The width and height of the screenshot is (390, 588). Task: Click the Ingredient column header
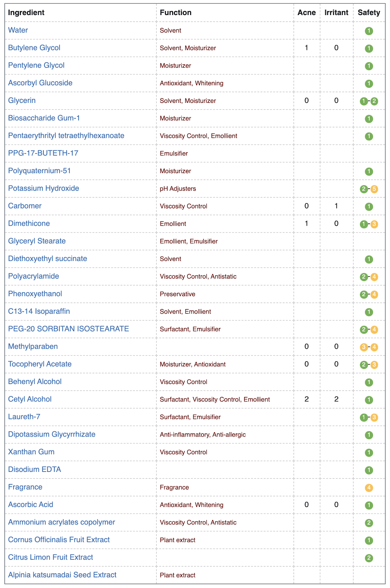click(26, 12)
